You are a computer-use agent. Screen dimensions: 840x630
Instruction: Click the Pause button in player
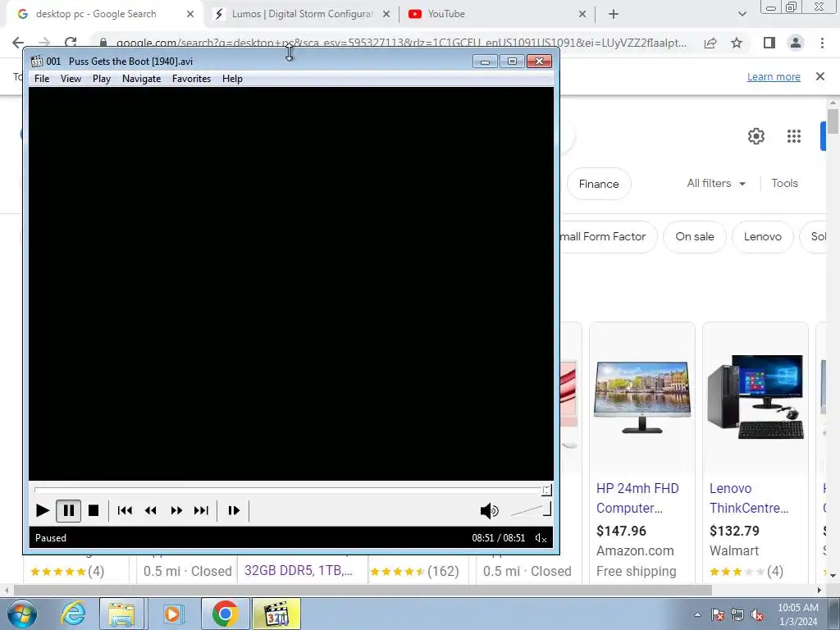click(x=69, y=510)
